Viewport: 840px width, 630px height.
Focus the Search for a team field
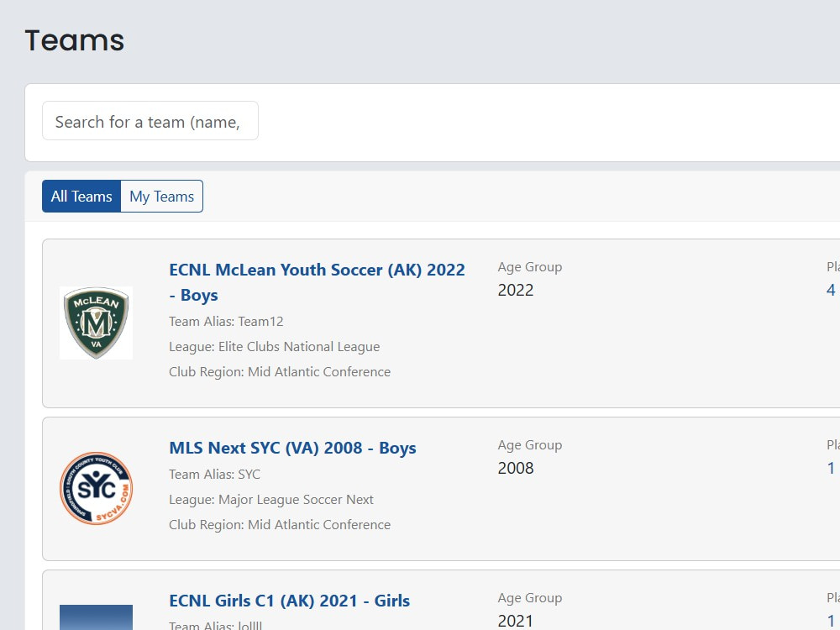pyautogui.click(x=150, y=121)
